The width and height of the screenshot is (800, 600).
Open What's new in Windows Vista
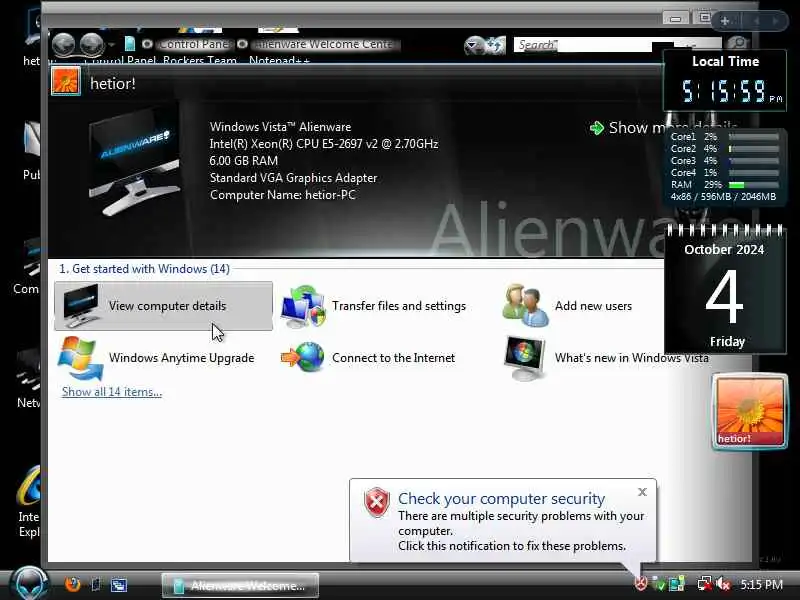[x=606, y=358]
